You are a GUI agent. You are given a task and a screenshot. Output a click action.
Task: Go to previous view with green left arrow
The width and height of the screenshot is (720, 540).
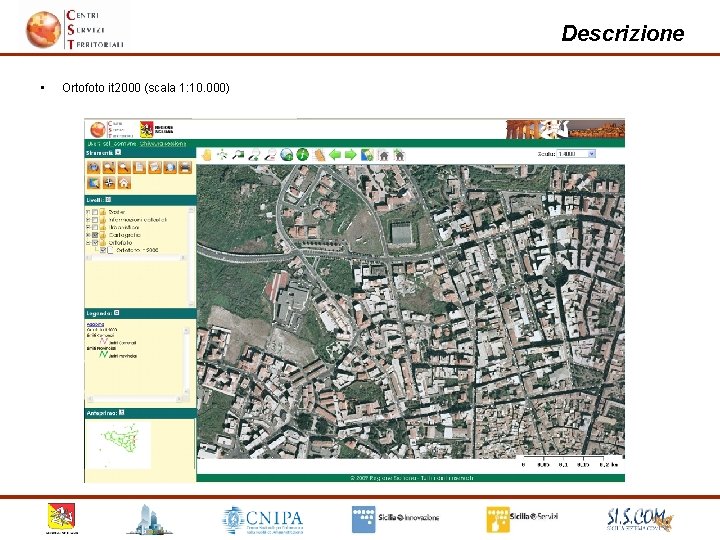(335, 155)
